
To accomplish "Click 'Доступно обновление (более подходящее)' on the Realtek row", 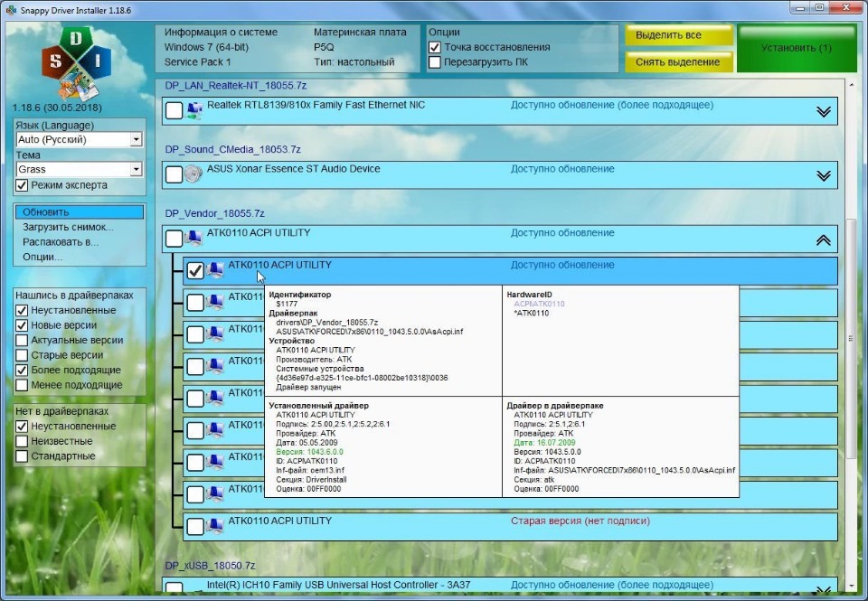I will coord(612,105).
